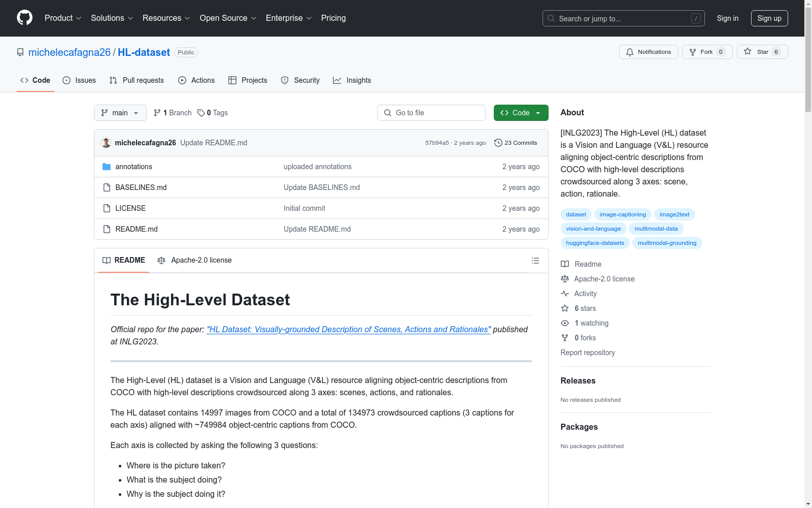812x508 pixels.
Task: Expand the Open Source menu
Action: (x=228, y=18)
